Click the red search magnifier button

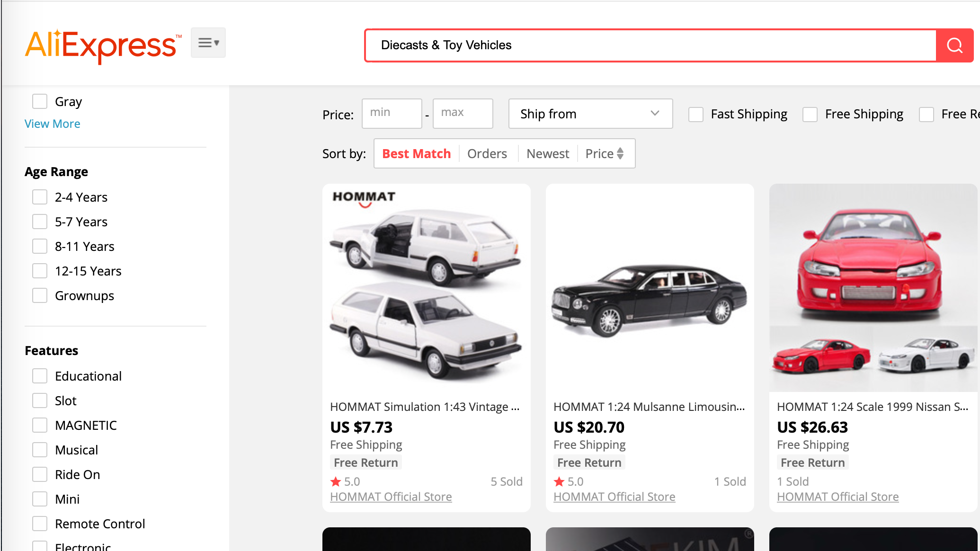pos(954,45)
